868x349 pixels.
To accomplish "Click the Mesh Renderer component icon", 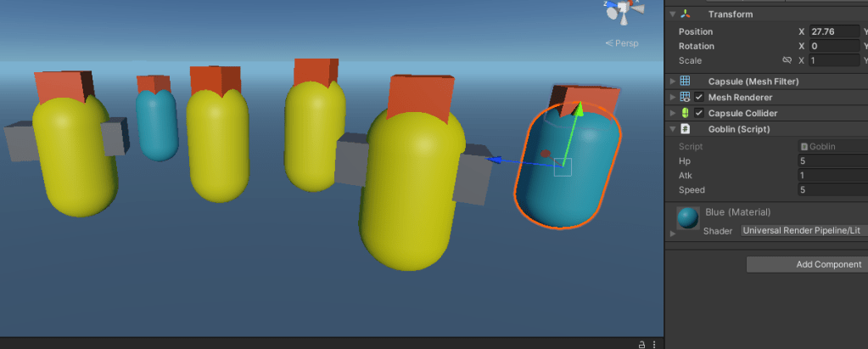I will (x=686, y=97).
